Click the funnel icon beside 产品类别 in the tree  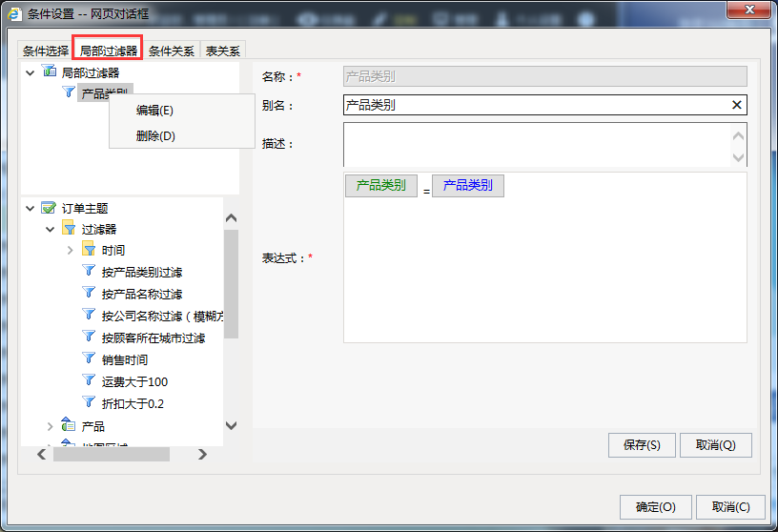[69, 92]
